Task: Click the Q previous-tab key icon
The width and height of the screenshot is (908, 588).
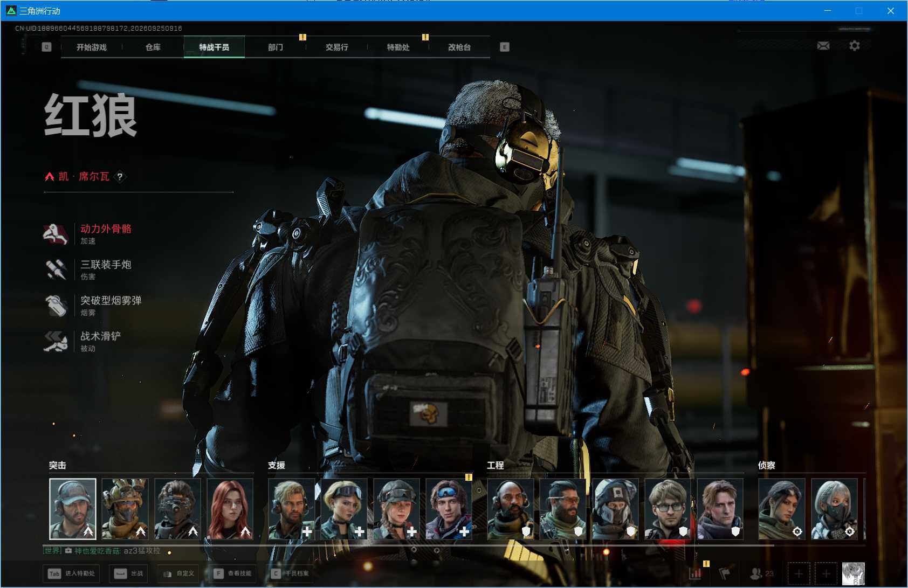Action: [46, 47]
